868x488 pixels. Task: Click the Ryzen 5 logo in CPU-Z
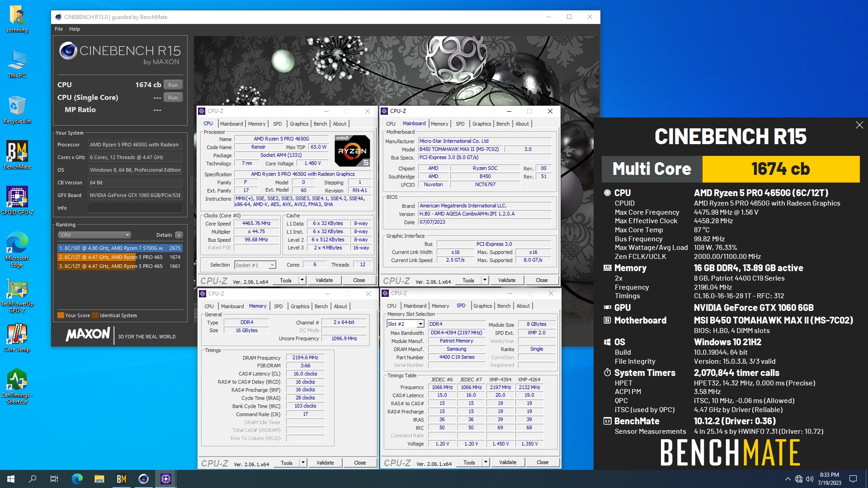click(352, 151)
